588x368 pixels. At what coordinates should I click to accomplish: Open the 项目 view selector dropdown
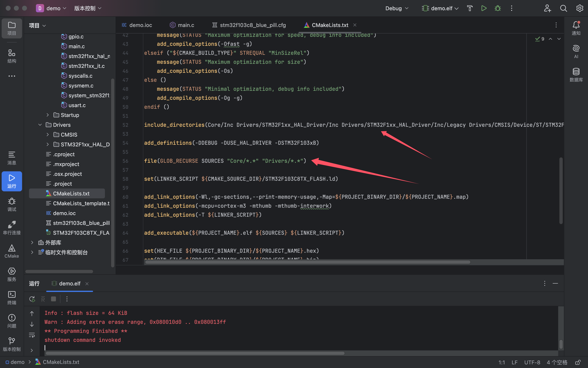click(37, 26)
